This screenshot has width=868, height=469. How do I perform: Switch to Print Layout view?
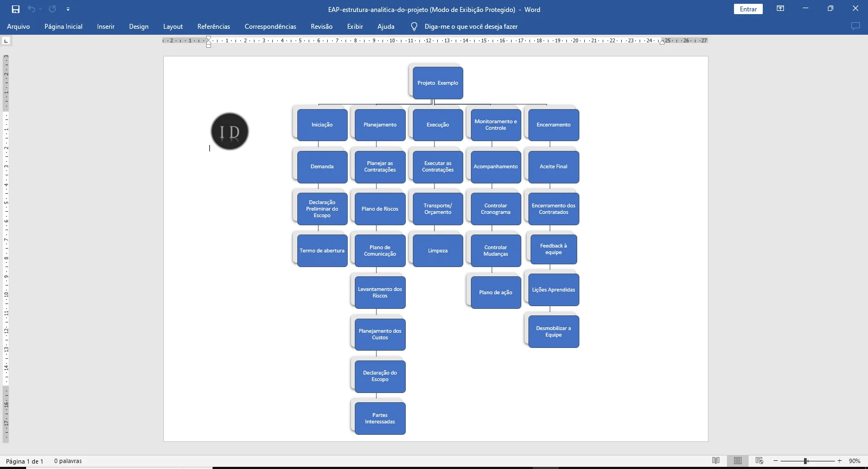click(737, 461)
